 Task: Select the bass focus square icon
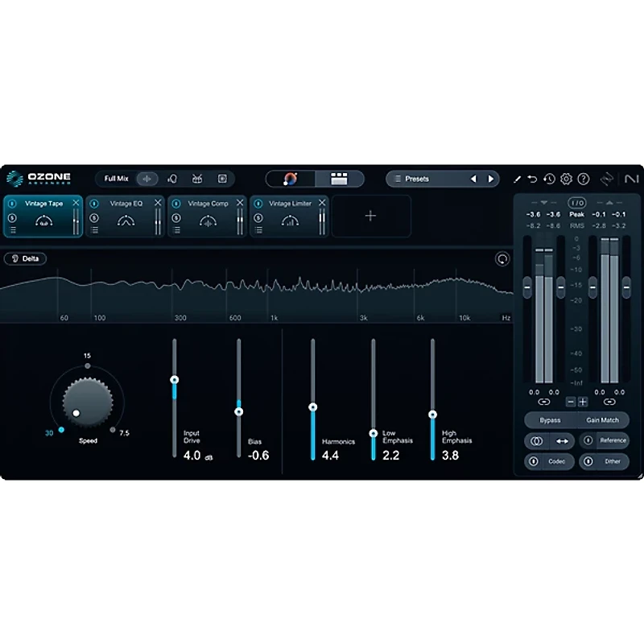pos(222,179)
